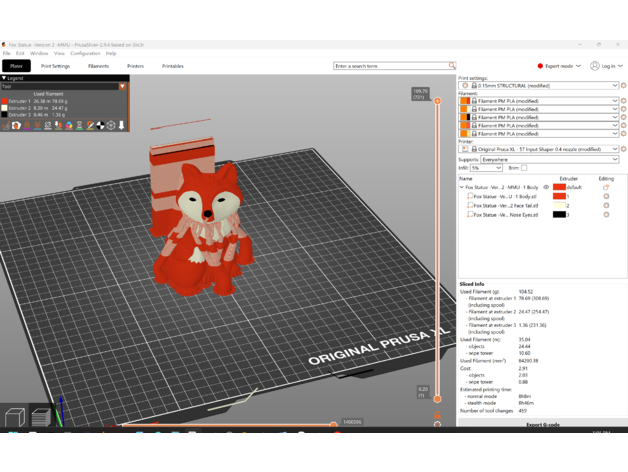Toggle Color changes visibility in legend
Image resolution: width=628 pixels, height=472 pixels.
click(69, 126)
